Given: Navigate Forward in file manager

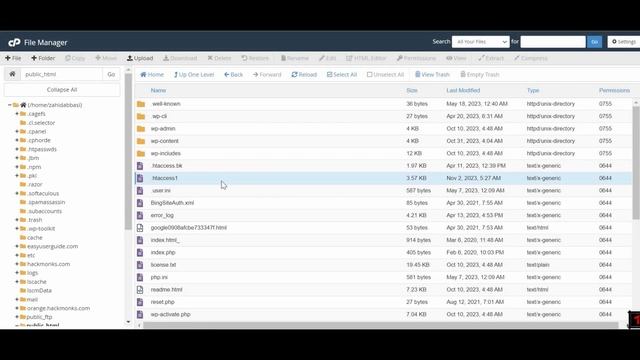Looking at the screenshot, I should point(267,75).
